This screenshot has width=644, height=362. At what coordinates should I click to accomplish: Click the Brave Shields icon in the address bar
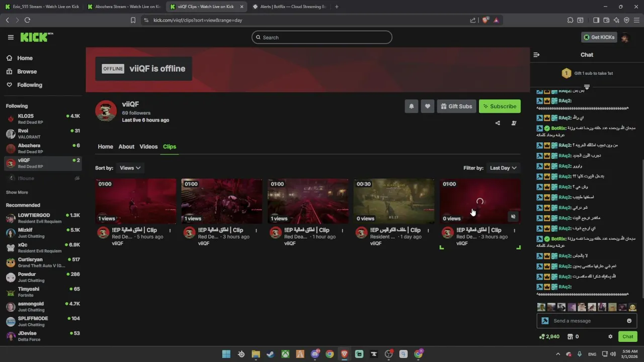[x=486, y=20]
